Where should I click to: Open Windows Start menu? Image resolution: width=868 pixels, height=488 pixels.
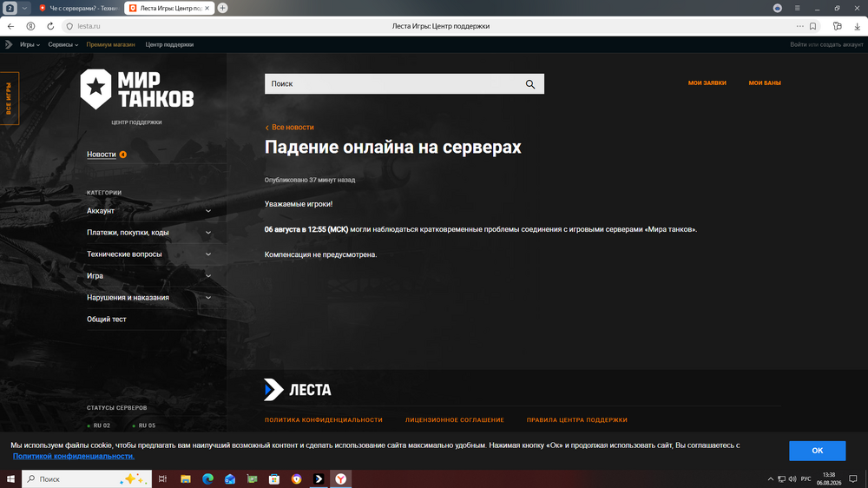tap(10, 478)
